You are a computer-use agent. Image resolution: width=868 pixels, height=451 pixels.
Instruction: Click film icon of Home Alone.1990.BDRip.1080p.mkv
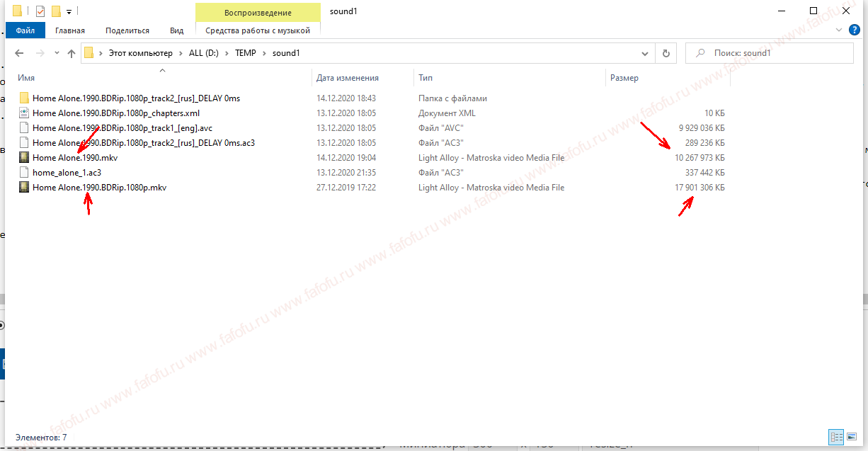click(x=24, y=187)
